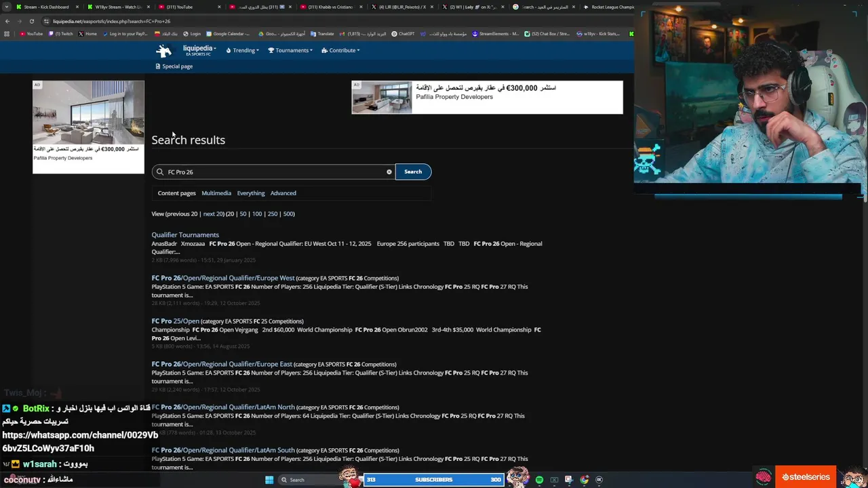The image size is (868, 488).
Task: Select the Advanced search tab
Action: [x=283, y=193]
